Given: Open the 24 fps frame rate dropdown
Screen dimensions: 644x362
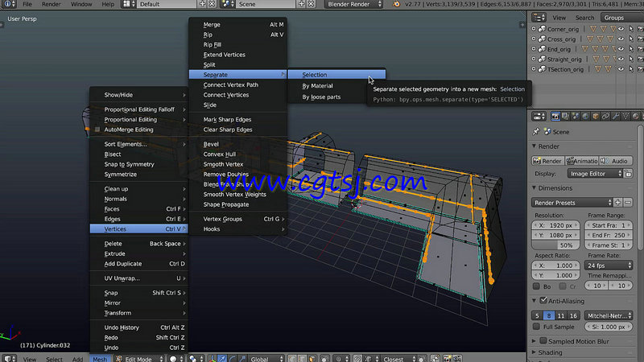Looking at the screenshot, I should point(609,265).
